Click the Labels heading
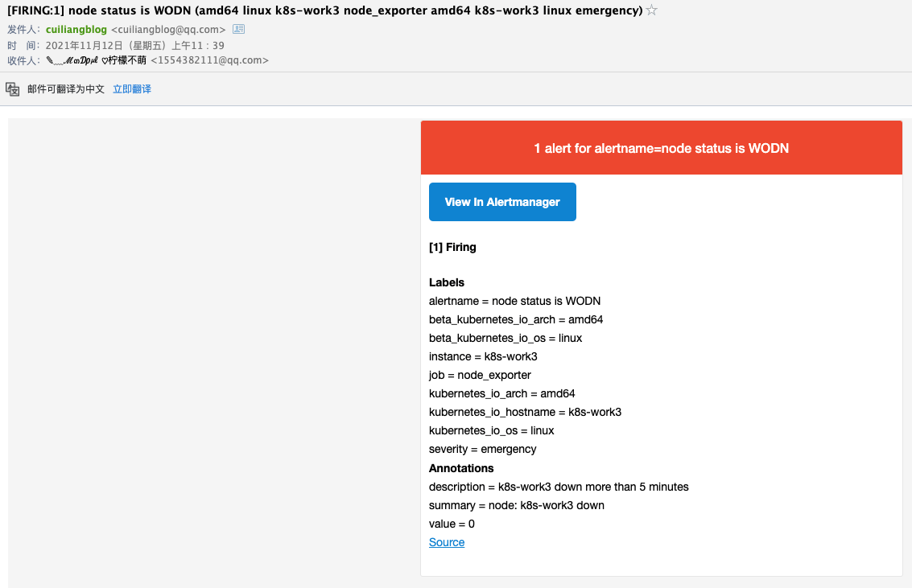The image size is (912, 588). [447, 282]
